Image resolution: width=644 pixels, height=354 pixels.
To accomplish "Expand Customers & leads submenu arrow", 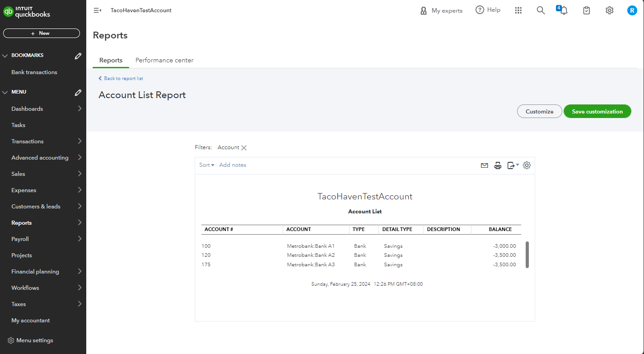I will pos(79,206).
